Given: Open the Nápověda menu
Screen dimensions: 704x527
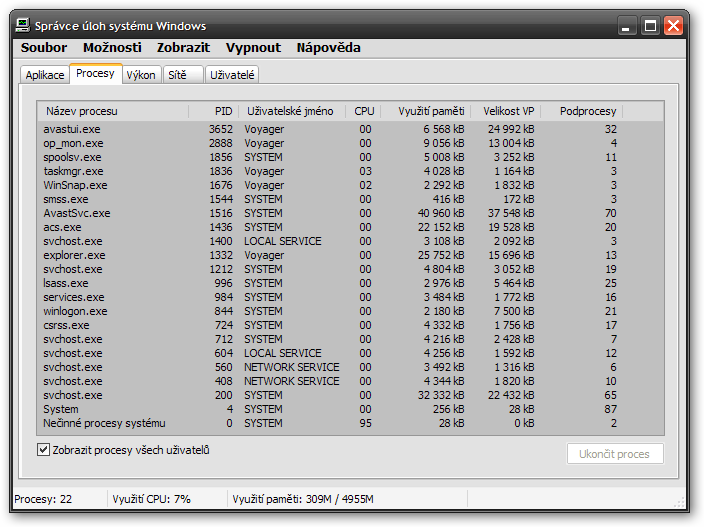Looking at the screenshot, I should [x=328, y=48].
